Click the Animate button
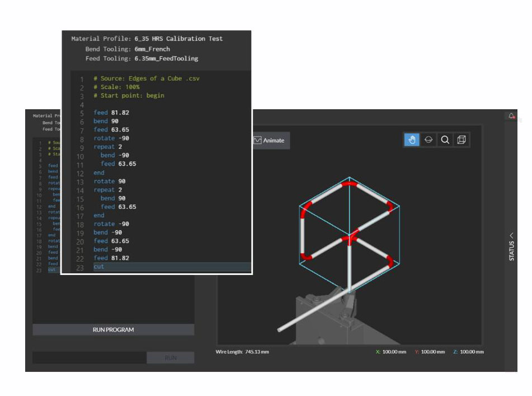 click(269, 141)
